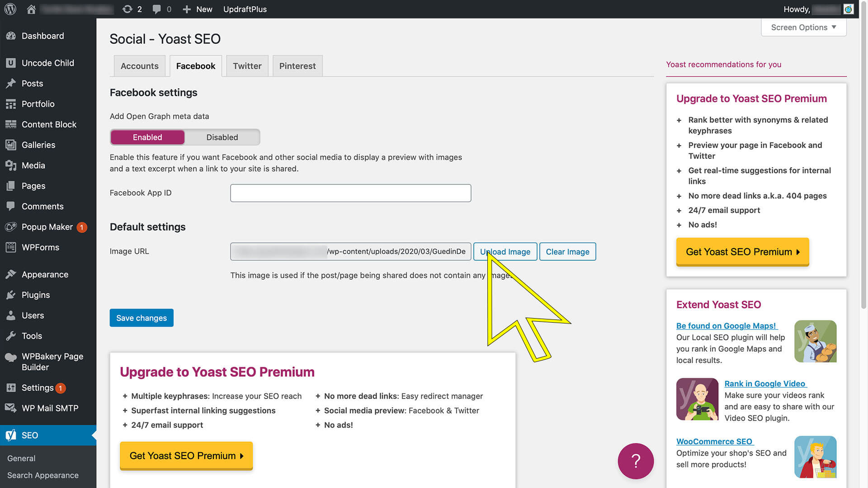Open the Rank in Google Video link

[x=765, y=384]
